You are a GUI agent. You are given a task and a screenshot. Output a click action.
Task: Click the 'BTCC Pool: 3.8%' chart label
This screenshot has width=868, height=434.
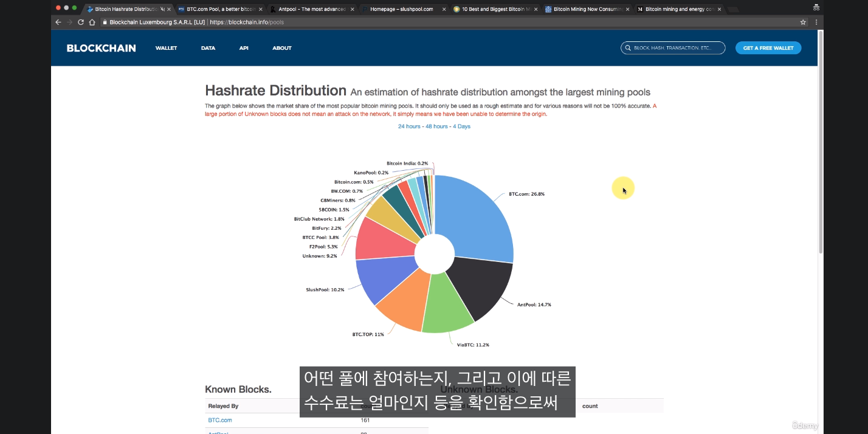point(320,237)
